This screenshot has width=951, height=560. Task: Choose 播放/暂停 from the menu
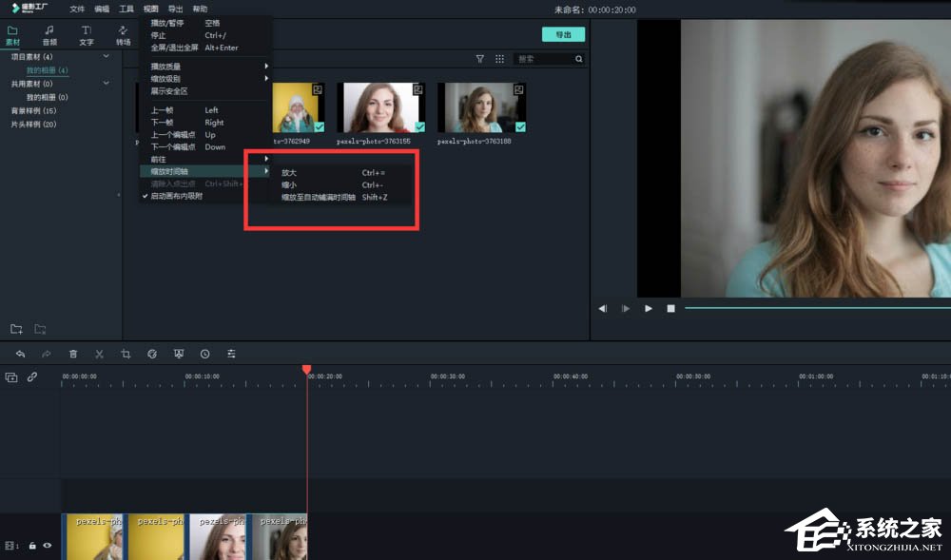click(x=205, y=23)
